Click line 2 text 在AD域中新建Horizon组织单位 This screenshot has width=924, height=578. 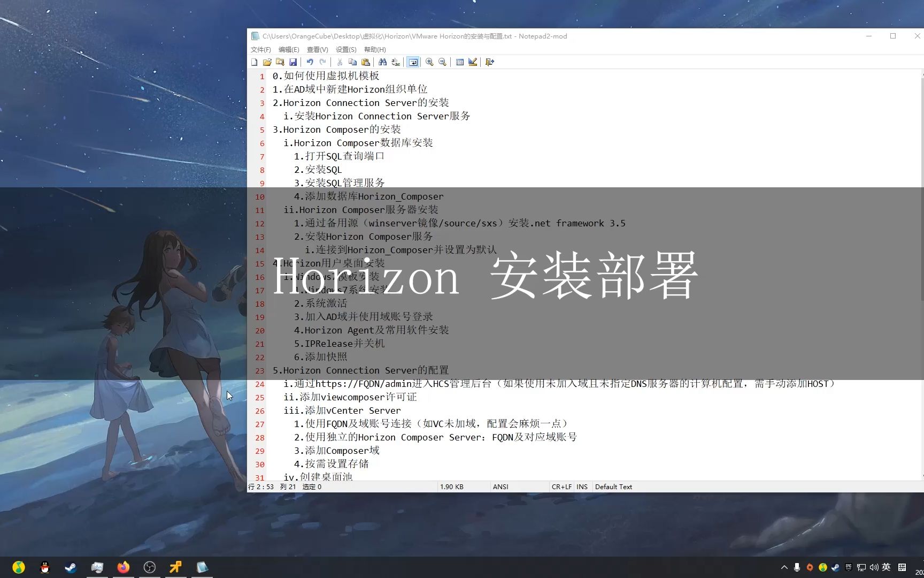(356, 89)
